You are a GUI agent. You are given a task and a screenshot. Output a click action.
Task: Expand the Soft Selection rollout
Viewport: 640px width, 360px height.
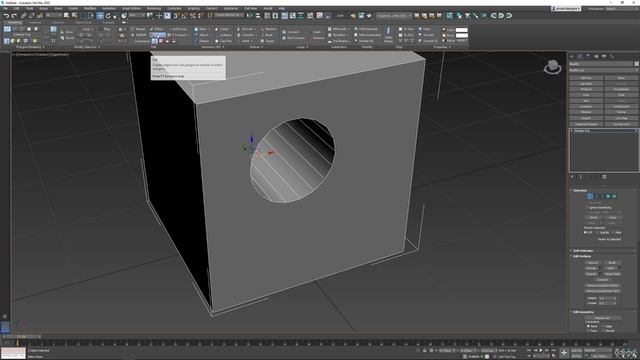pyautogui.click(x=583, y=251)
